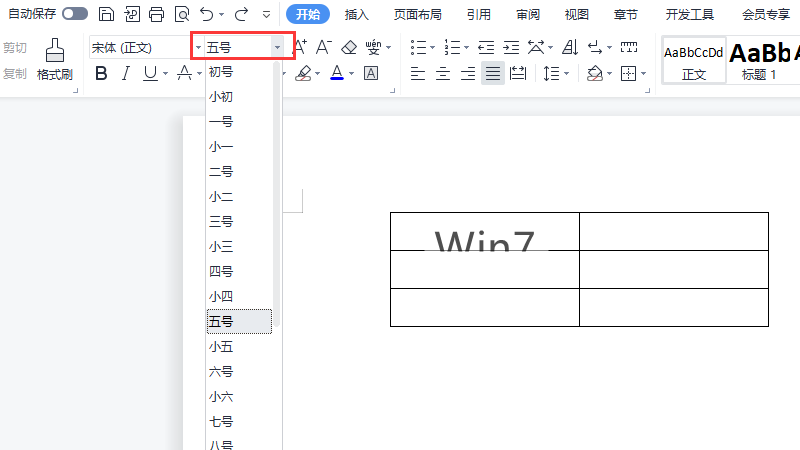The image size is (800, 450).
Task: Apply center alignment to text
Action: (443, 73)
